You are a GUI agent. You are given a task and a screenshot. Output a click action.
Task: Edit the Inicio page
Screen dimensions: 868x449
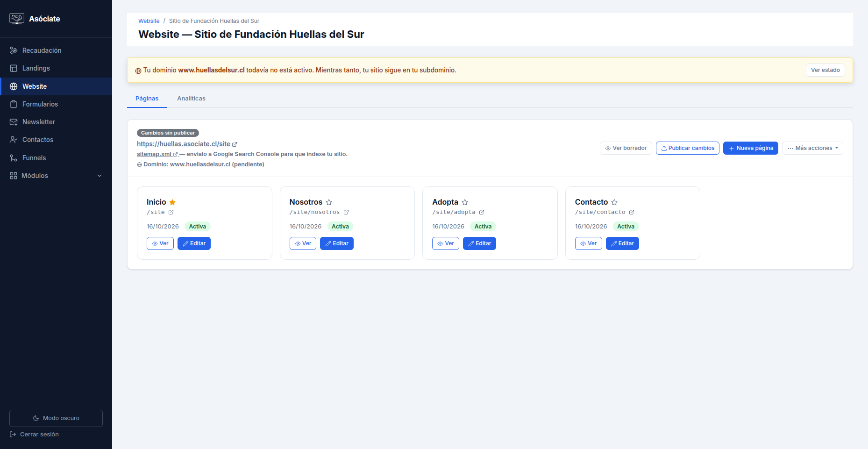coord(194,243)
